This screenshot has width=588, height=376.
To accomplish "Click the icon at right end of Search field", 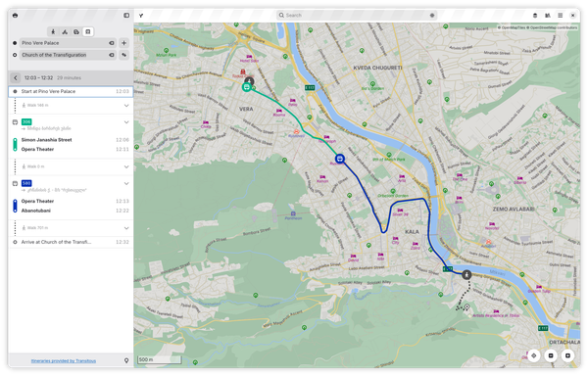I will click(432, 16).
